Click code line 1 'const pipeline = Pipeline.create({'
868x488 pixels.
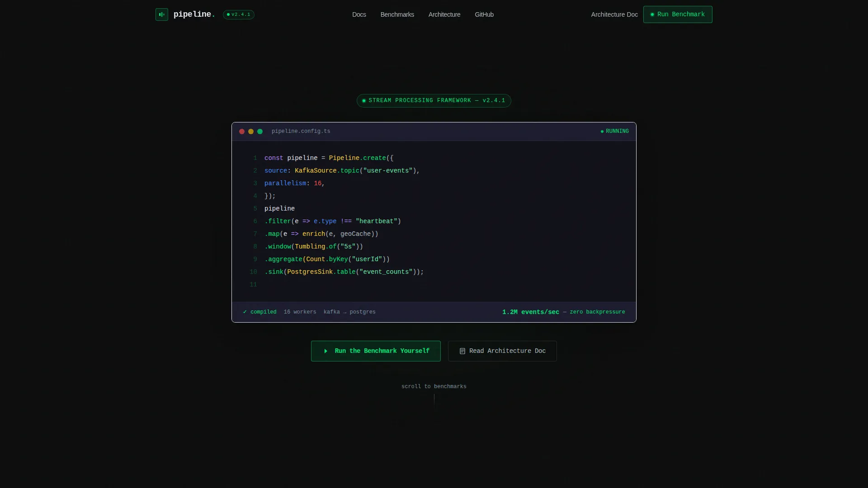coord(329,158)
